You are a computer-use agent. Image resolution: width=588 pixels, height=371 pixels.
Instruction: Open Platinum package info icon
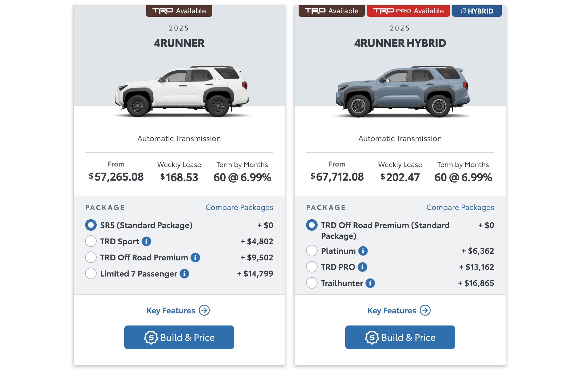363,251
